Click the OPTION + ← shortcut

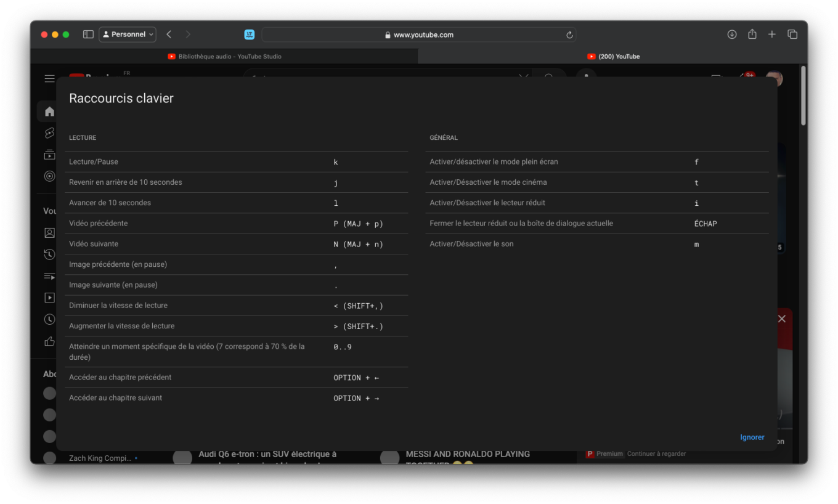(x=356, y=378)
